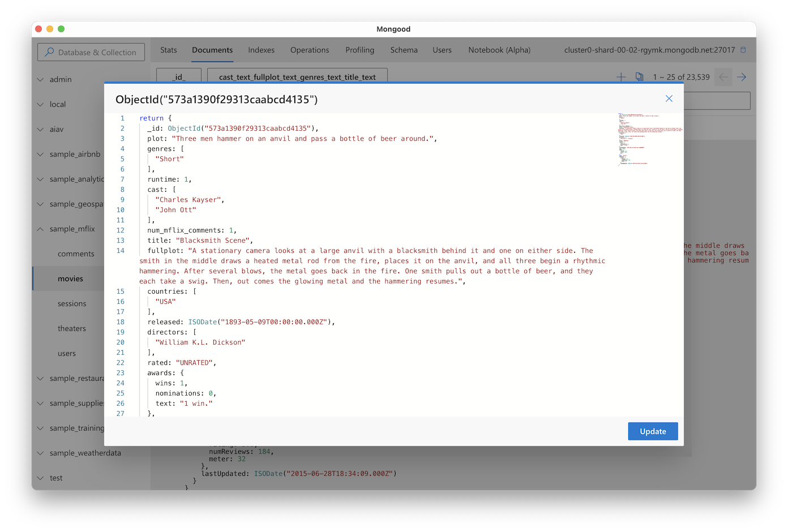Image resolution: width=788 pixels, height=532 pixels.
Task: Select the movies collection
Action: pyautogui.click(x=70, y=278)
